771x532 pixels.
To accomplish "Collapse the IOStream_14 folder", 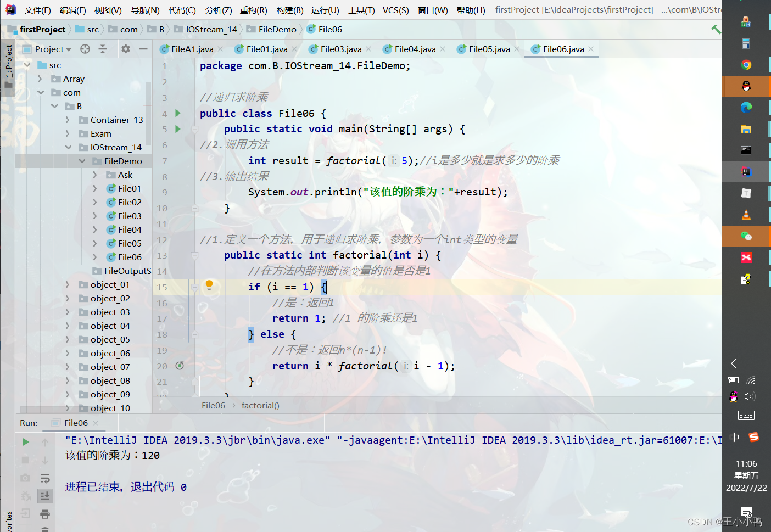I will tap(68, 147).
